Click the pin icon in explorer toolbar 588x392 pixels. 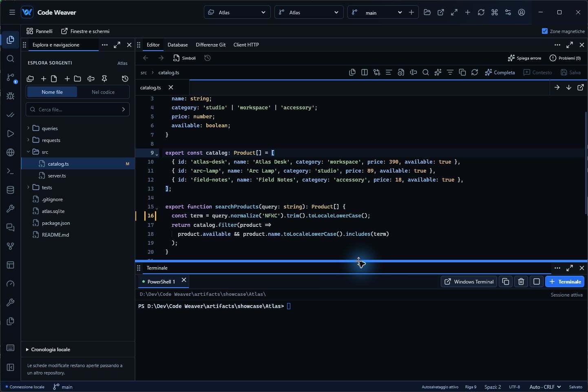tap(104, 79)
